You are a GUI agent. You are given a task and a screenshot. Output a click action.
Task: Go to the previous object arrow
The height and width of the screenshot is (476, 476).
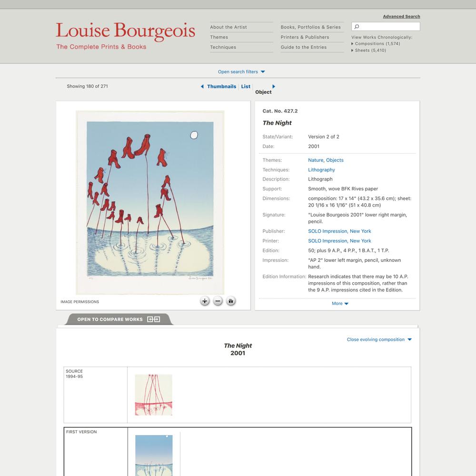(202, 87)
